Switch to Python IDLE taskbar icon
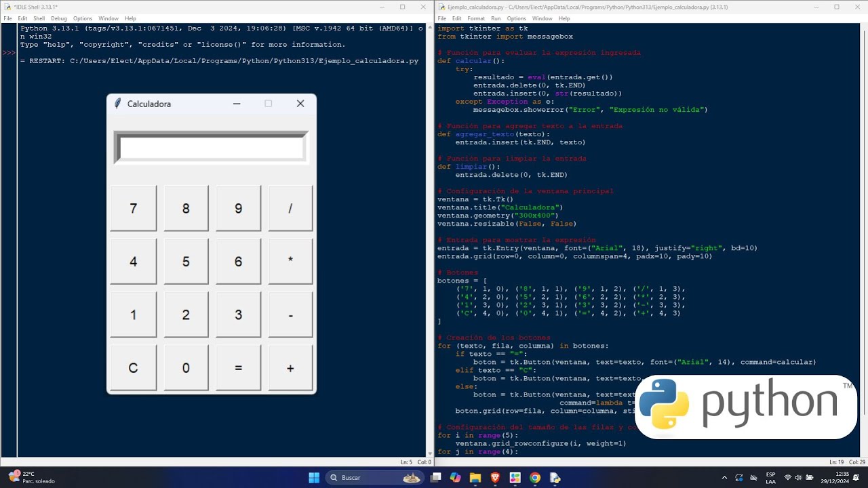The image size is (868, 488). coord(555,478)
